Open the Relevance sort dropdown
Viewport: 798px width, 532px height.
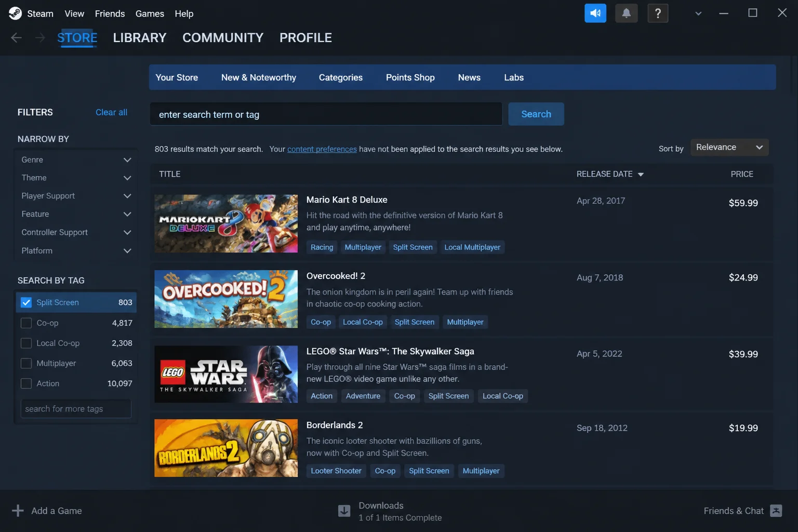[729, 148]
